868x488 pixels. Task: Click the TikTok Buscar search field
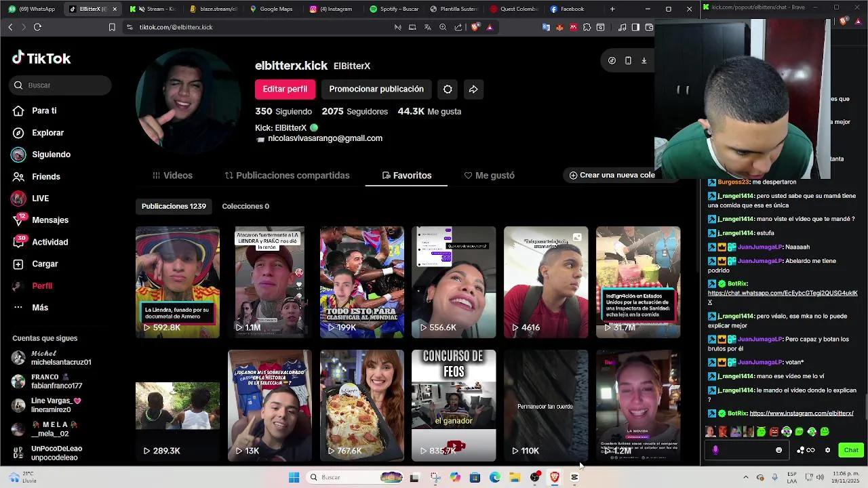pos(61,85)
